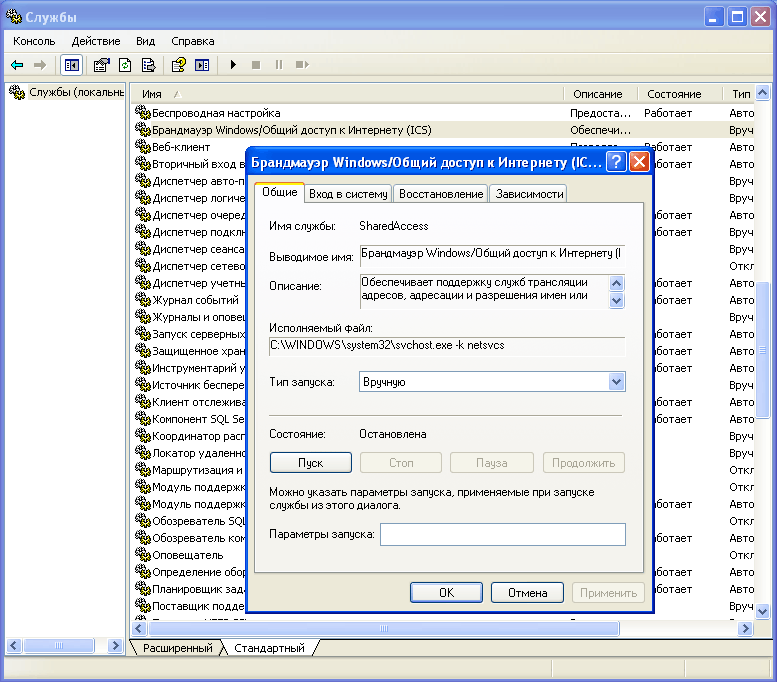Switch to the Общие tab

pyautogui.click(x=279, y=192)
